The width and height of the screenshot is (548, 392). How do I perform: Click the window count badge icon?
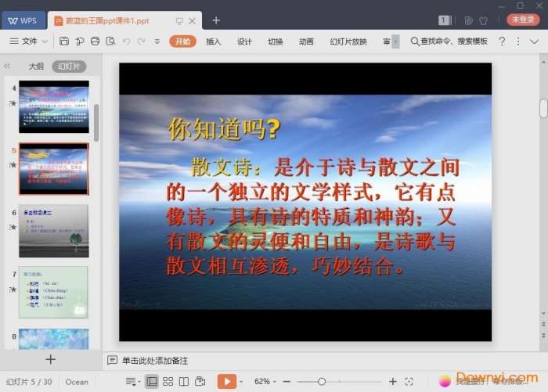click(444, 20)
